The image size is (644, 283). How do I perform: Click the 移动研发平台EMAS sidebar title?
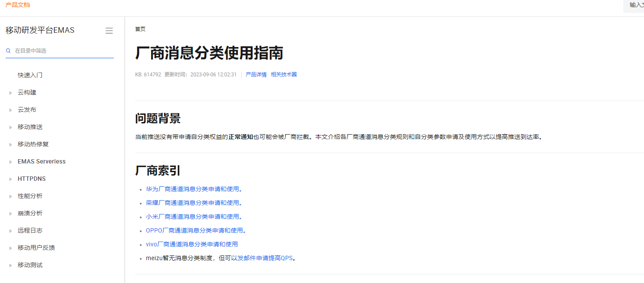40,30
